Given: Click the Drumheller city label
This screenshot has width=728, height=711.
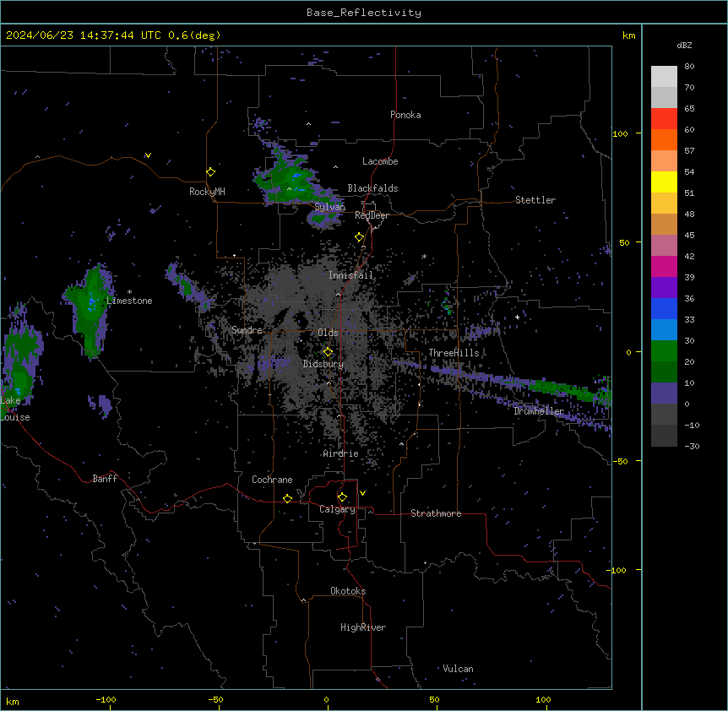Looking at the screenshot, I should pyautogui.click(x=539, y=411).
